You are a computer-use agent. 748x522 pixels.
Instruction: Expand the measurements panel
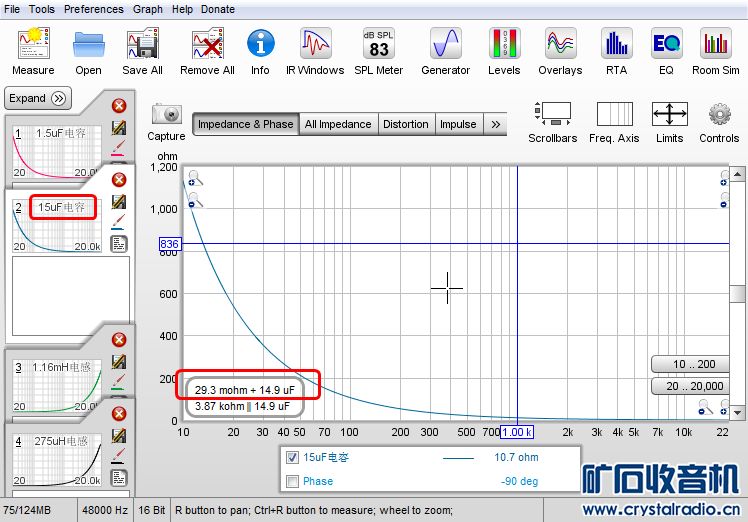(38, 98)
